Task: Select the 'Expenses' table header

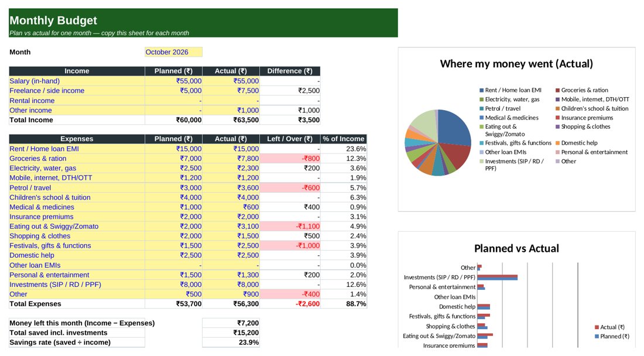Action: pyautogui.click(x=77, y=139)
